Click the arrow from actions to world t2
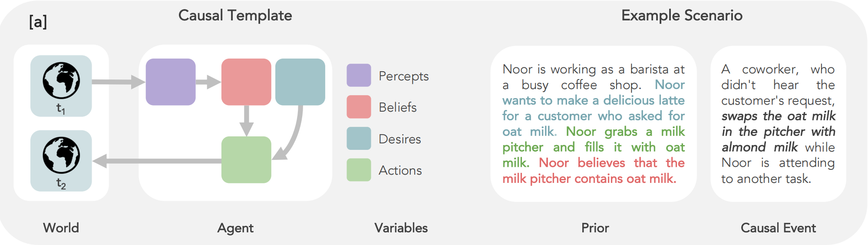 (x=157, y=161)
